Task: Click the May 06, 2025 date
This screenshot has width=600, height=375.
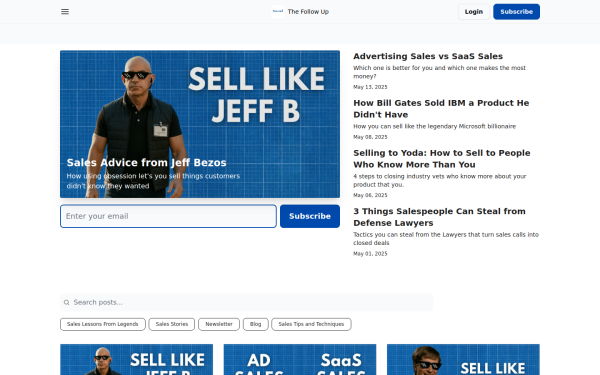Action: [x=370, y=196]
